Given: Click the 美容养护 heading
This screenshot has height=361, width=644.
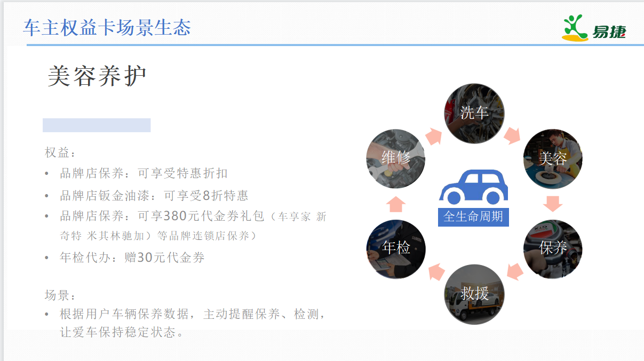Looking at the screenshot, I should 97,76.
